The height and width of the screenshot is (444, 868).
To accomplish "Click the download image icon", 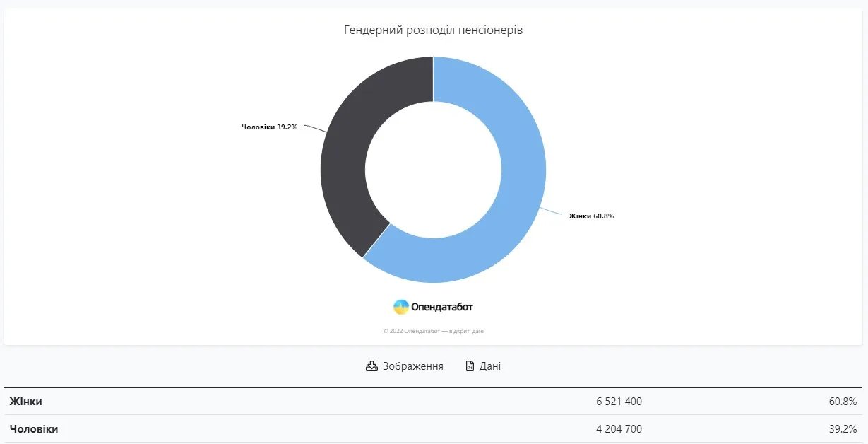I will click(x=371, y=366).
